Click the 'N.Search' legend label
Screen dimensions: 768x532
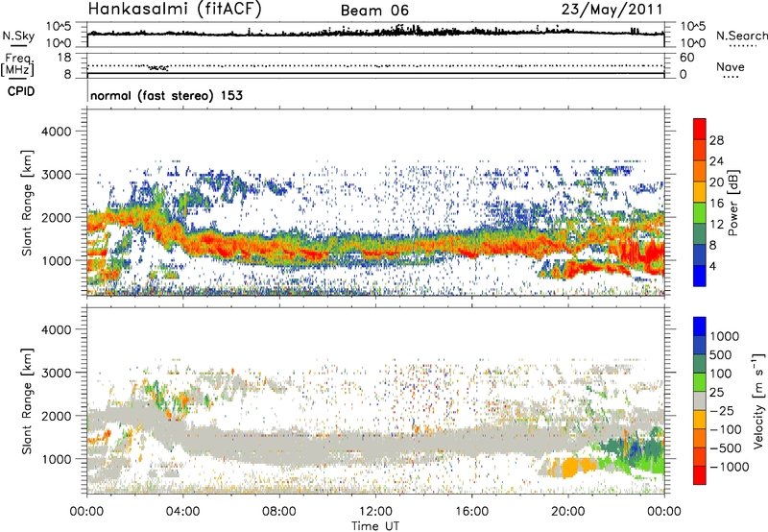tap(741, 36)
